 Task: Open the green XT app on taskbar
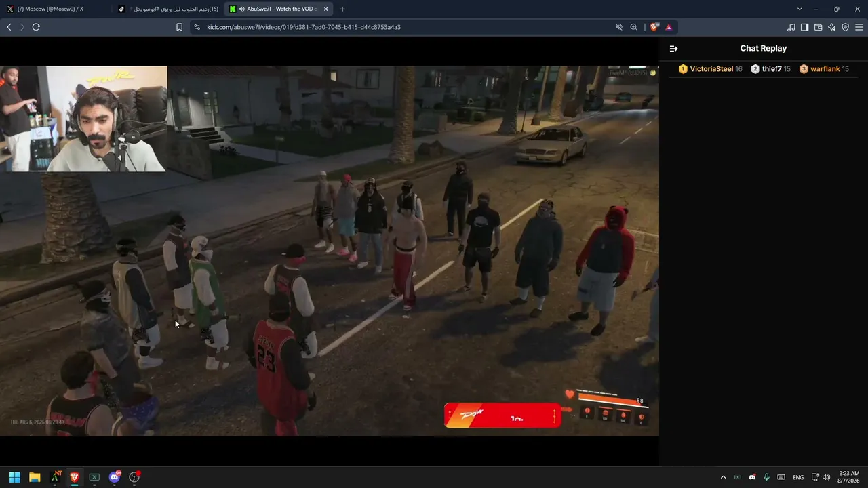click(55, 477)
